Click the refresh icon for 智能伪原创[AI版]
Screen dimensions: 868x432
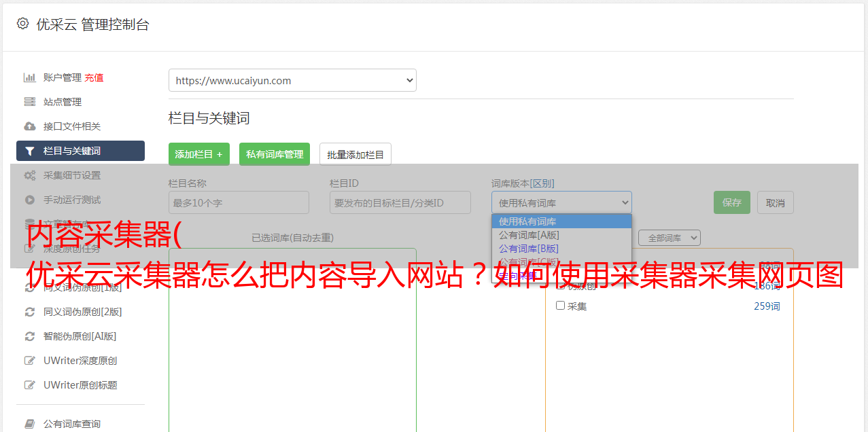(x=30, y=336)
